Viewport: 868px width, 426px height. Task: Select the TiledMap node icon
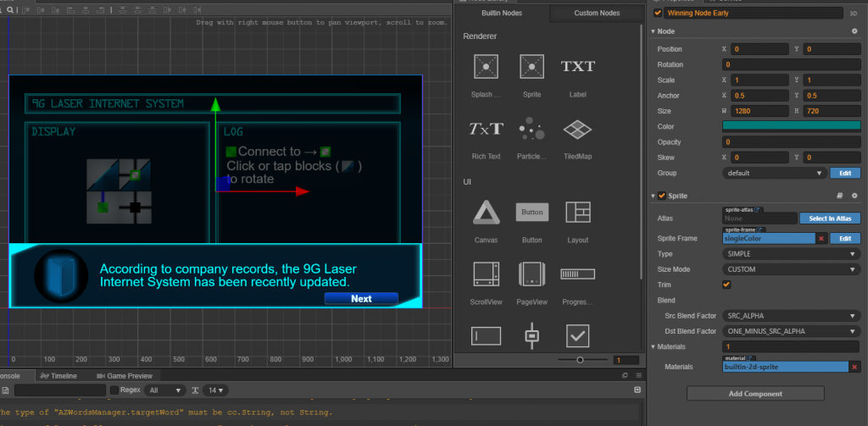(x=577, y=130)
